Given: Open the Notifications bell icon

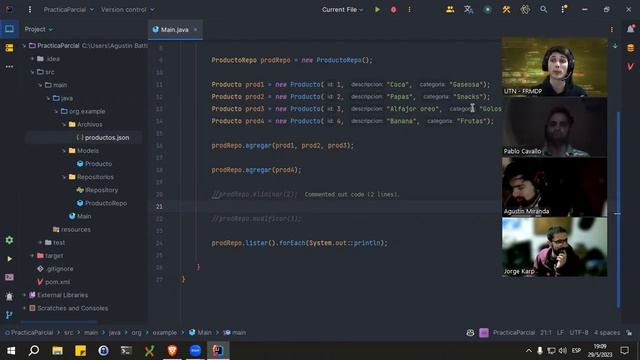Looking at the screenshot, I should [631, 29].
